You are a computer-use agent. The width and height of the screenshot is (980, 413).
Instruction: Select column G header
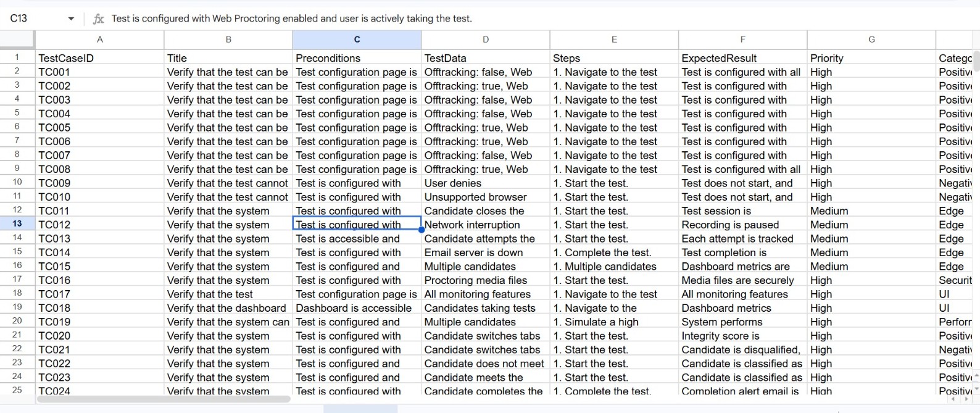point(871,40)
